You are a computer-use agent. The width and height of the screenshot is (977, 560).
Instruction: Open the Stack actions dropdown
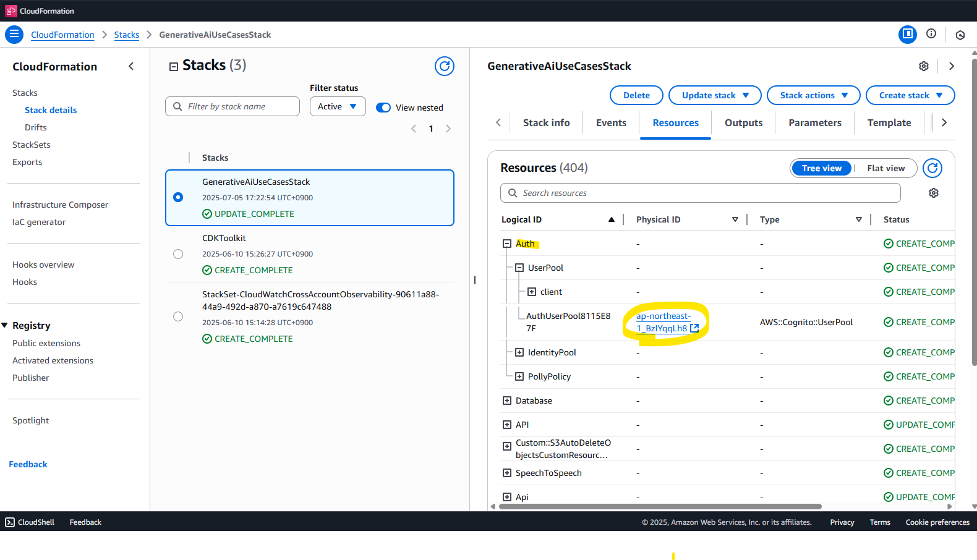814,95
